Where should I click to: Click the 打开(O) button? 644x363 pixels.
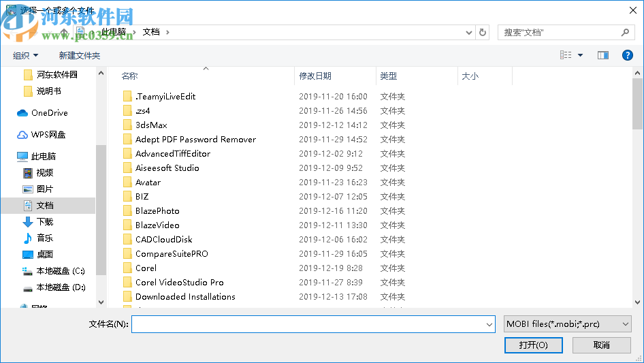(x=534, y=345)
